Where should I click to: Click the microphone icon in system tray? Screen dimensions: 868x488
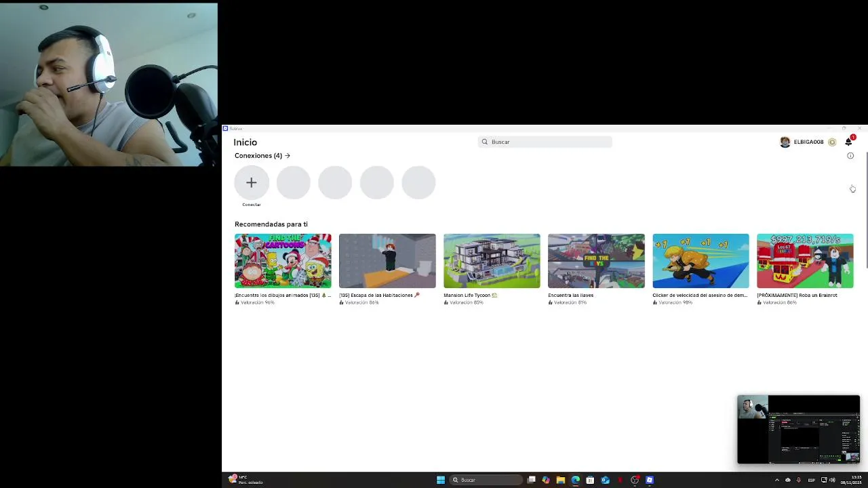(x=798, y=480)
